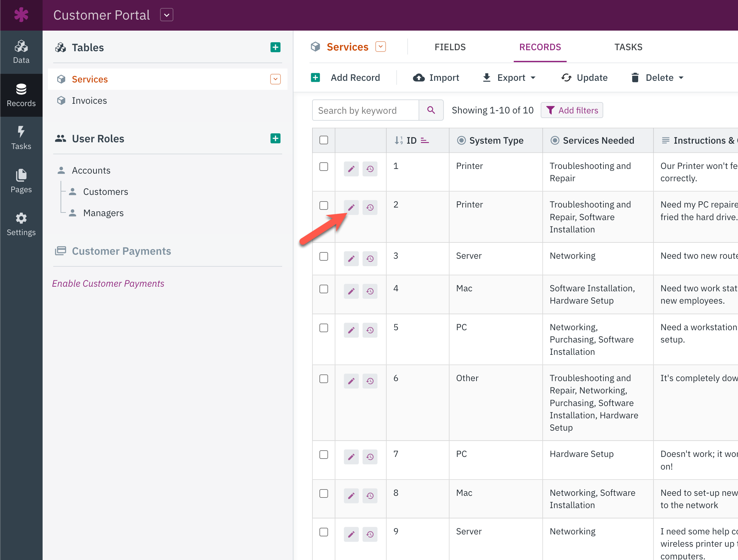Click the Update button
This screenshot has height=560, width=738.
(584, 78)
